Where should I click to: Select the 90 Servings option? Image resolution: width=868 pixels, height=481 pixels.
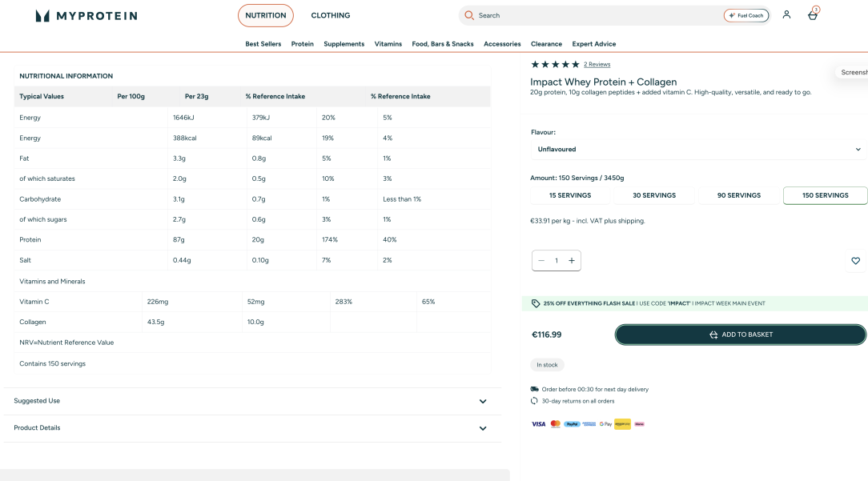pos(739,195)
